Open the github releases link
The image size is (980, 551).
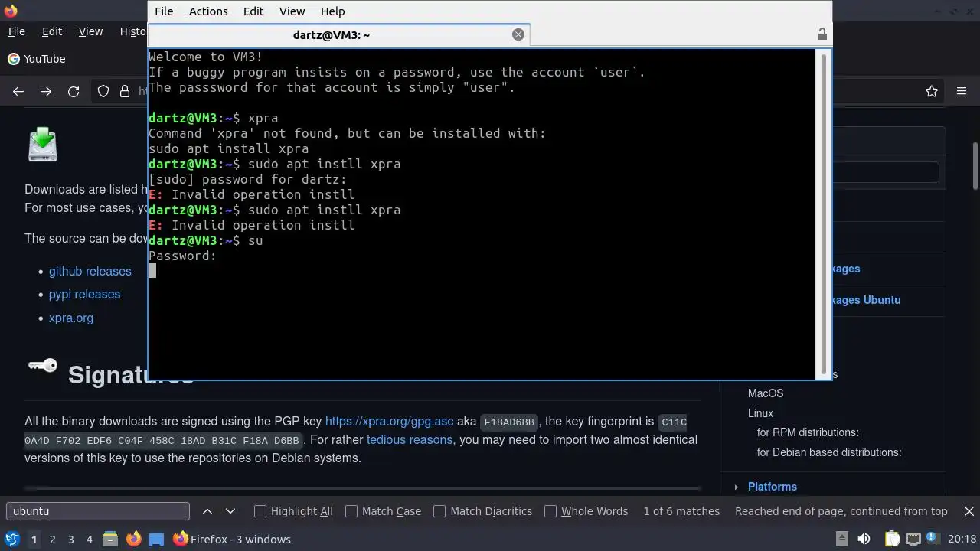[x=90, y=271]
